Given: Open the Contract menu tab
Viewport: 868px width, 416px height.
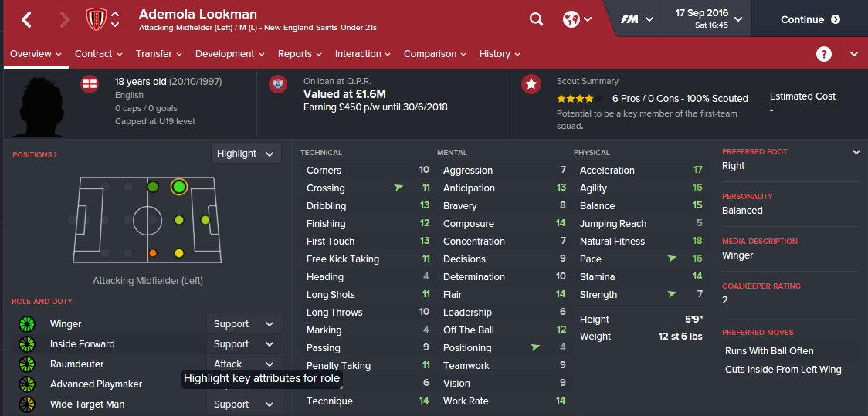Looking at the screenshot, I should pyautogui.click(x=98, y=54).
